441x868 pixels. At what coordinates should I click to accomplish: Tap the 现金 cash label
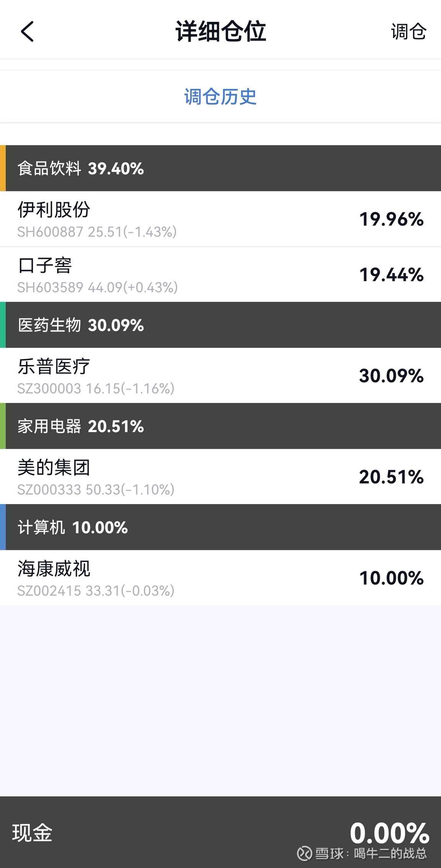pos(32,833)
